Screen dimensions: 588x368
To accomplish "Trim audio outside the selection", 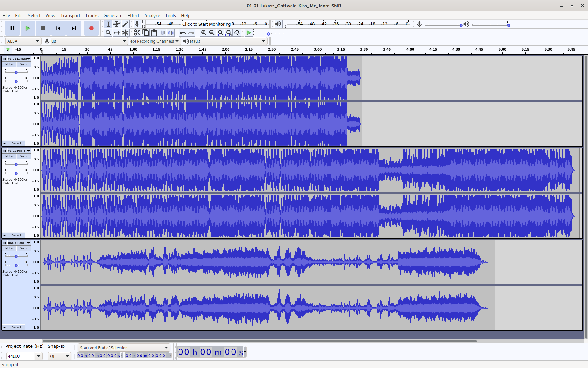I will (163, 33).
